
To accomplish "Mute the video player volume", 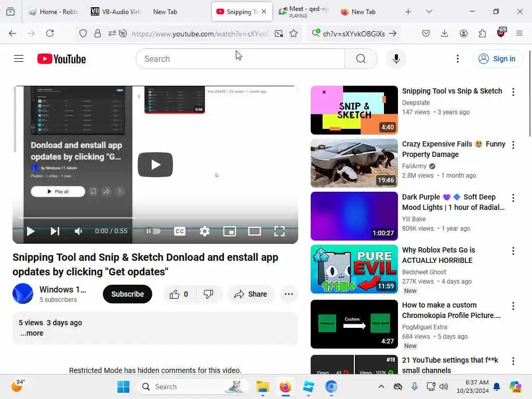I will pyautogui.click(x=78, y=231).
